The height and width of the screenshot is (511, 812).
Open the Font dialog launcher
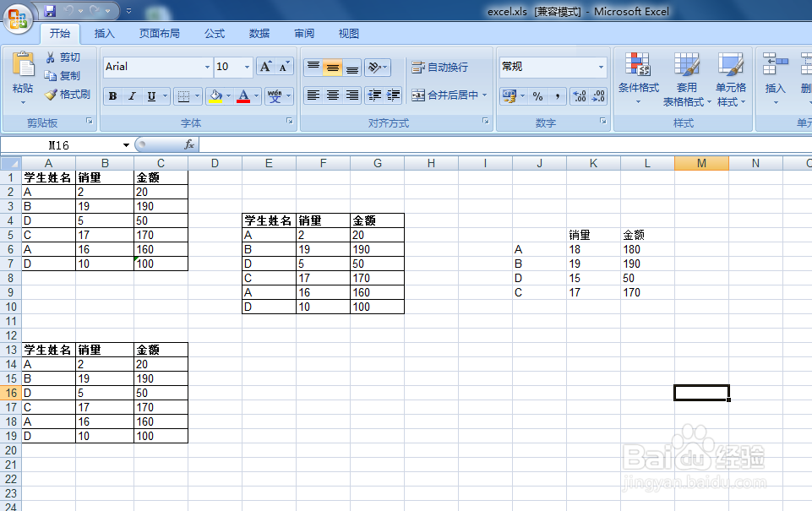click(x=290, y=121)
